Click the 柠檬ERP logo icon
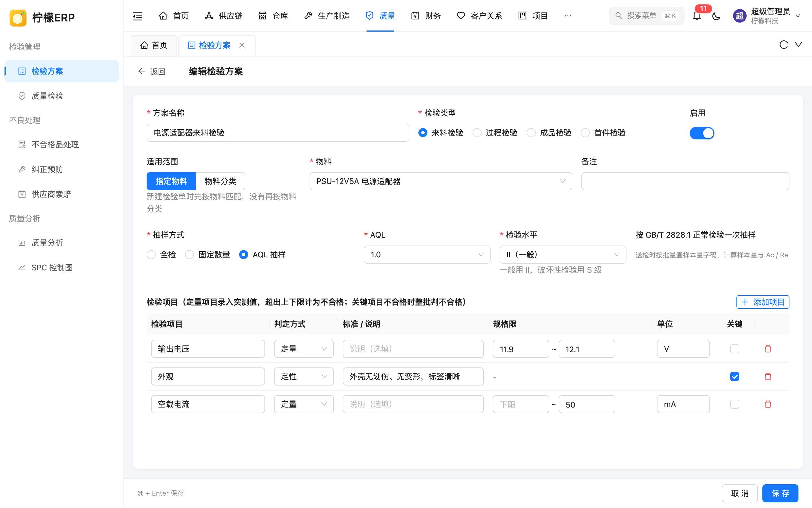 coord(18,17)
